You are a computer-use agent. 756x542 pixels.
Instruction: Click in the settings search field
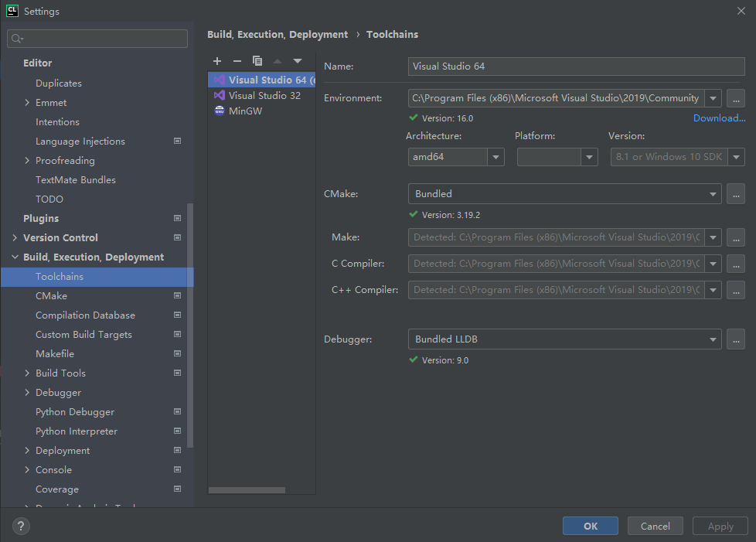[97, 39]
